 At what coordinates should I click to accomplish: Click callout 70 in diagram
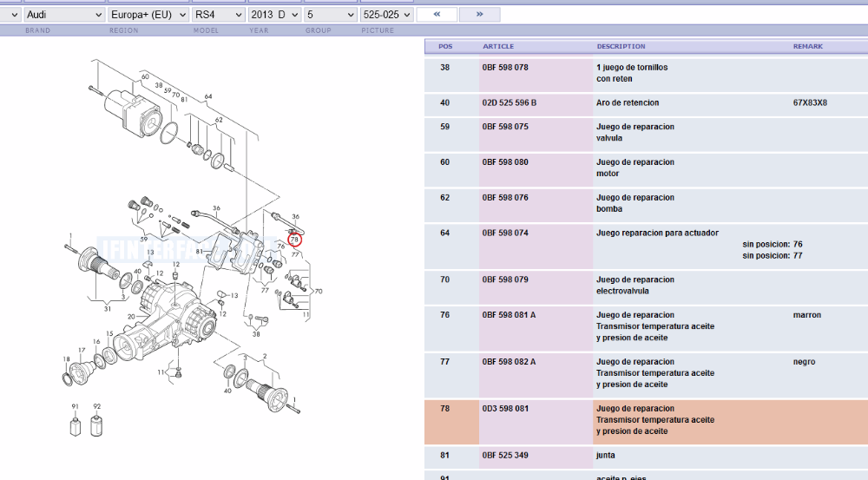pos(319,291)
